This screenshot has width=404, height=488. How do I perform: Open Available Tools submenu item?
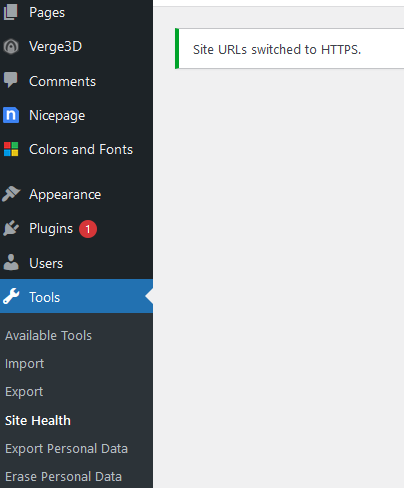(x=48, y=336)
